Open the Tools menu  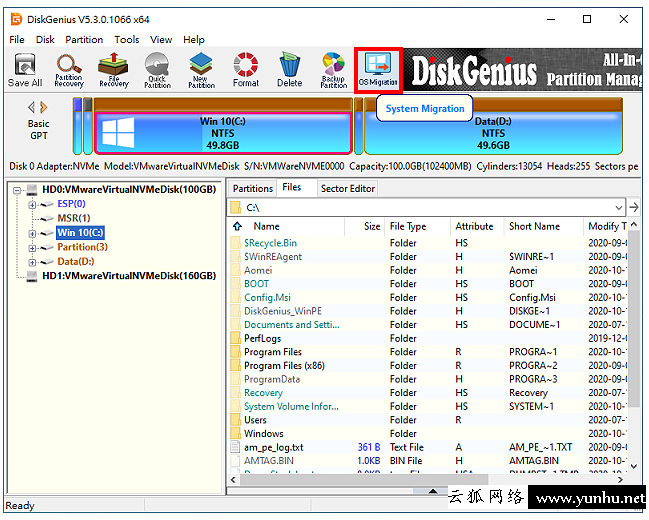tap(127, 40)
